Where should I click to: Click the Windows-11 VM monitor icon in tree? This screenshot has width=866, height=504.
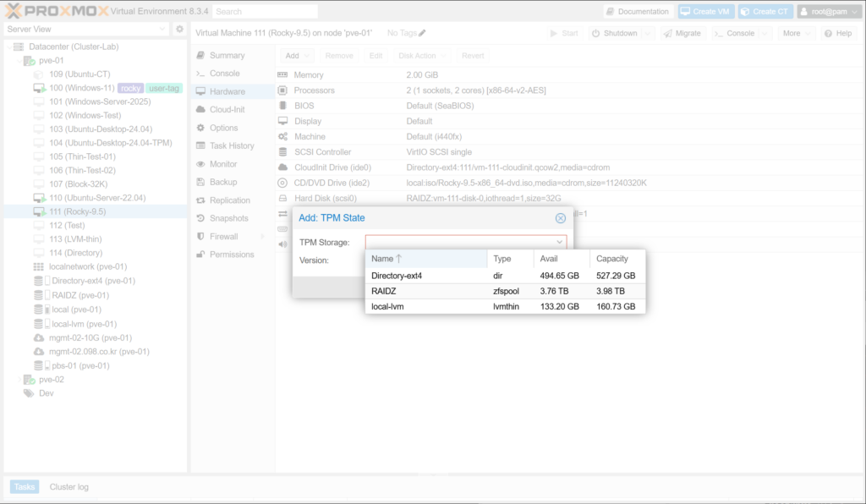39,88
